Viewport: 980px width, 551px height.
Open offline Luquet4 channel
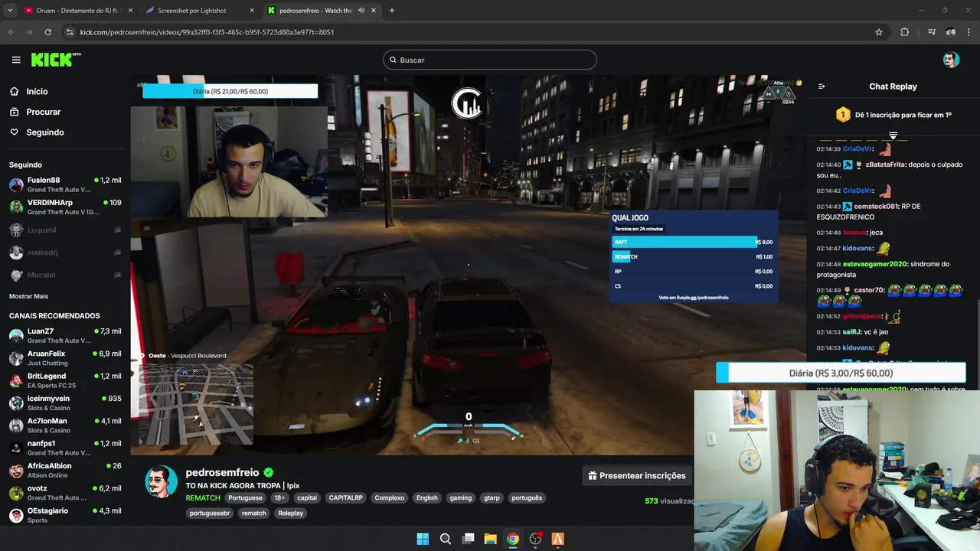pyautogui.click(x=65, y=230)
